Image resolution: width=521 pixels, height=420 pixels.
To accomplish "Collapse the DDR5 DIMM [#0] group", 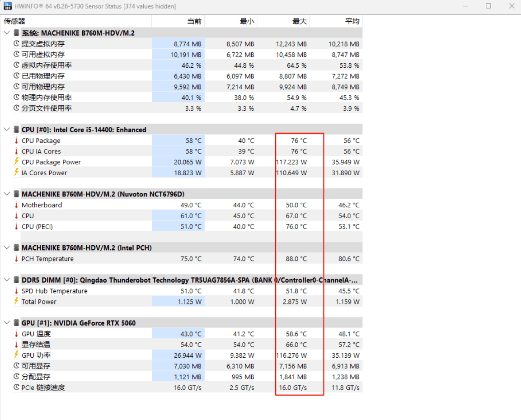I will pos(6,280).
